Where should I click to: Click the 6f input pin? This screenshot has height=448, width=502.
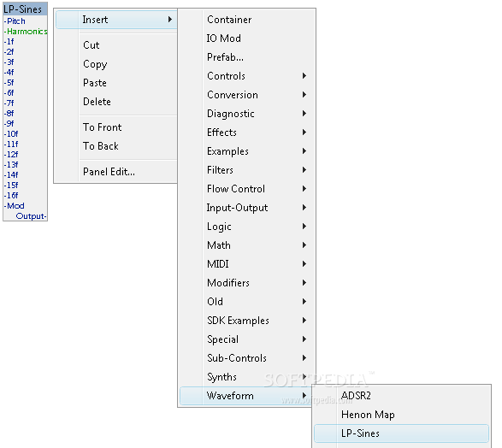pos(9,93)
